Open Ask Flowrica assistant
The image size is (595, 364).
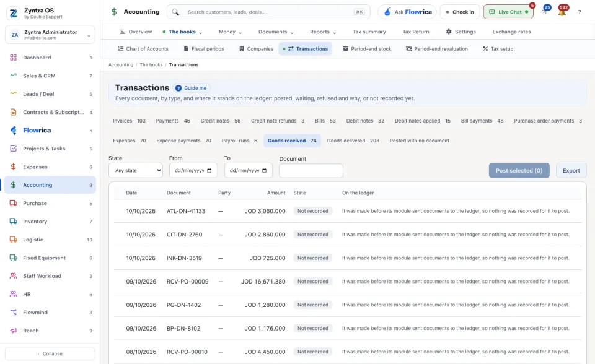coord(407,12)
